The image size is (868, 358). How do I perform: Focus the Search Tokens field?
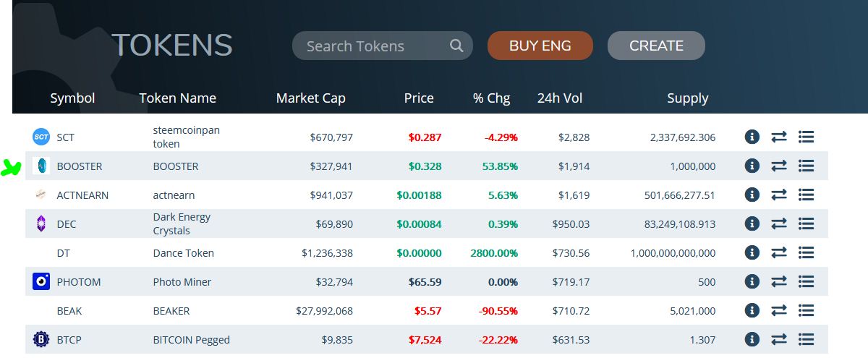[x=382, y=46]
